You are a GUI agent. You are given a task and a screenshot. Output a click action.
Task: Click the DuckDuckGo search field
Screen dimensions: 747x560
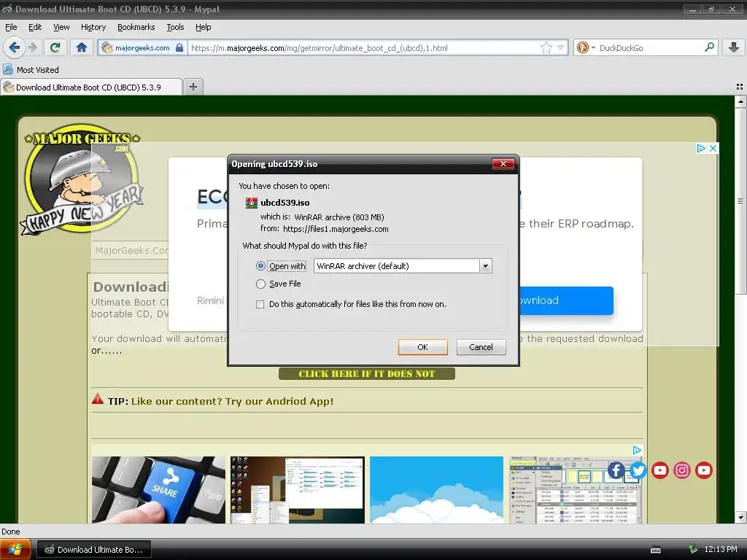(650, 47)
